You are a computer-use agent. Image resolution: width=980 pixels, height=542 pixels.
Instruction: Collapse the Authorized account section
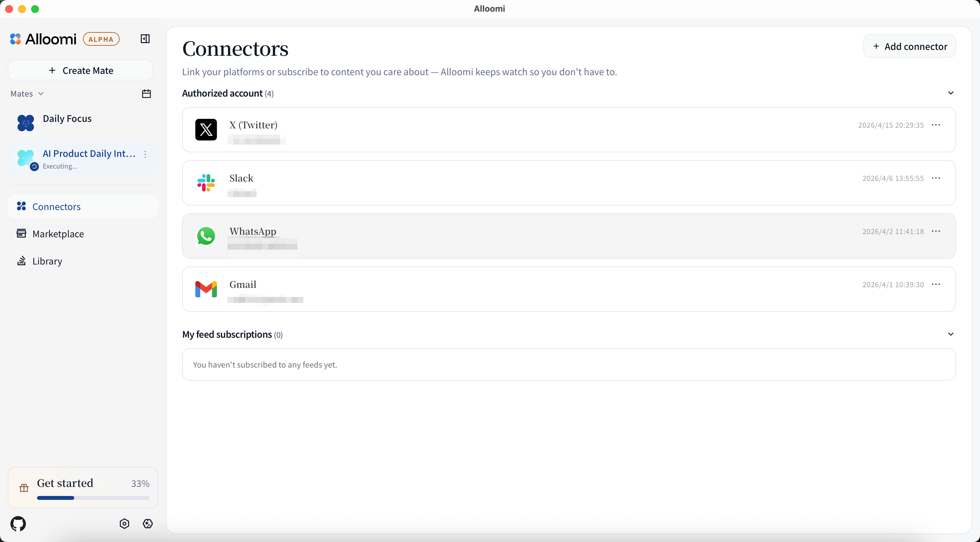tap(950, 93)
